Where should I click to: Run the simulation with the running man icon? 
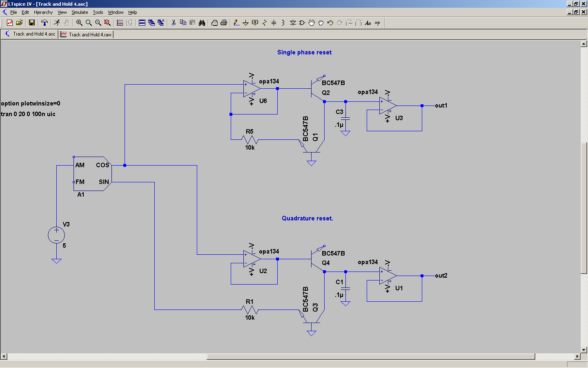click(57, 23)
